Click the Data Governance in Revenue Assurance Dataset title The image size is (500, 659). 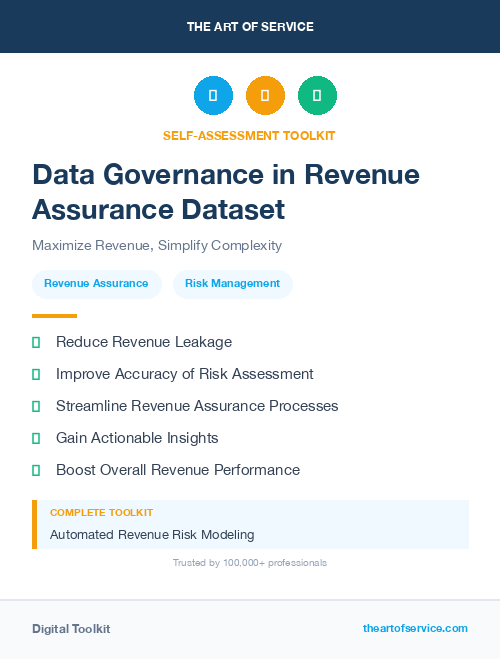pos(226,192)
